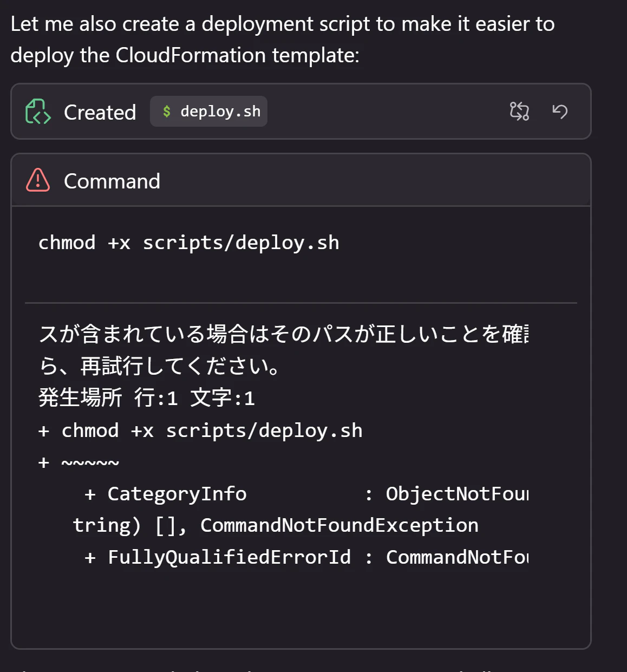
Task: Click the green created-file code icon
Action: (x=38, y=112)
